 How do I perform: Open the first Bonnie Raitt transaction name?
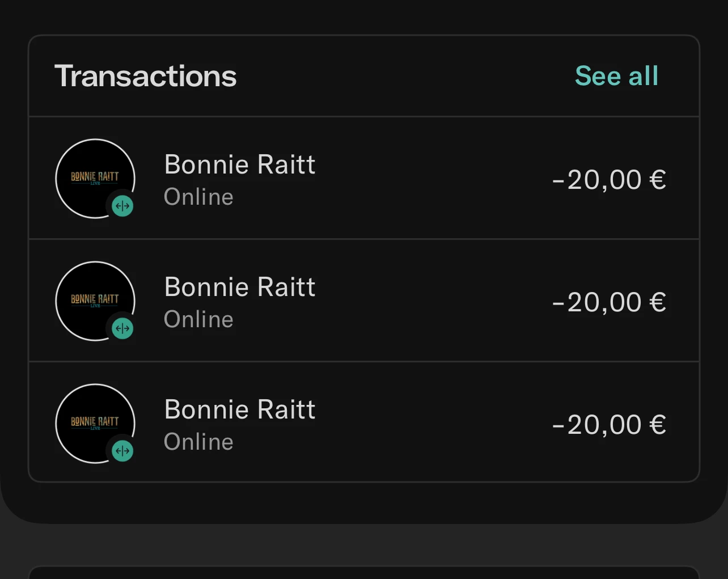[x=240, y=164]
